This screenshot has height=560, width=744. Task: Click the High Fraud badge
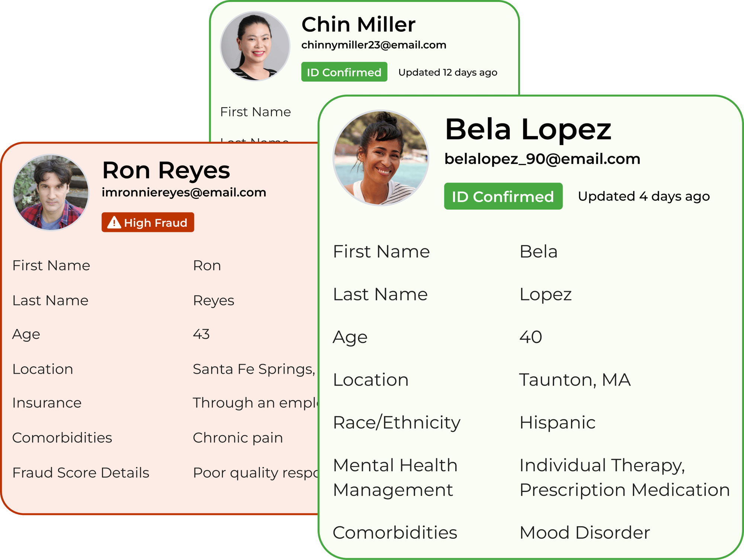click(x=148, y=222)
